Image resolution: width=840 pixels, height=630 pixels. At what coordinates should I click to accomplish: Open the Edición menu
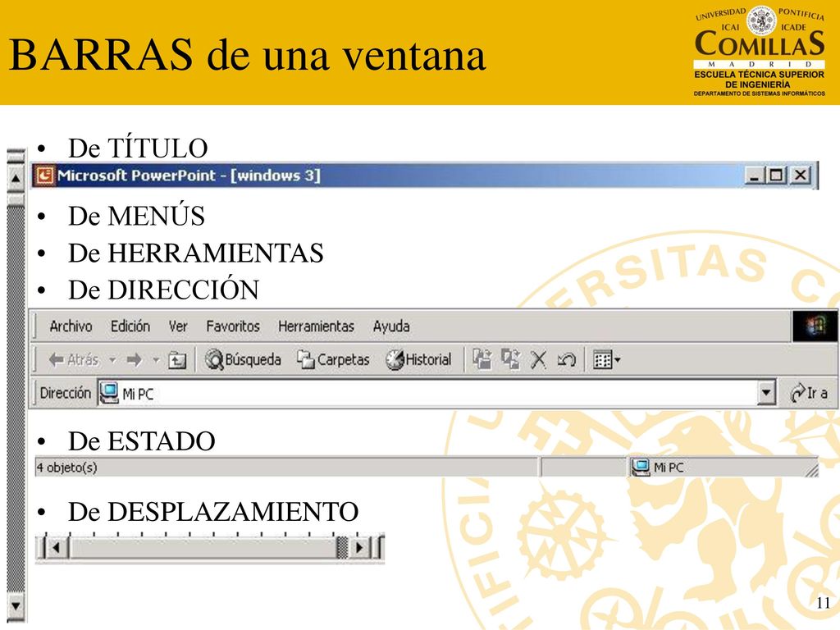(x=130, y=326)
